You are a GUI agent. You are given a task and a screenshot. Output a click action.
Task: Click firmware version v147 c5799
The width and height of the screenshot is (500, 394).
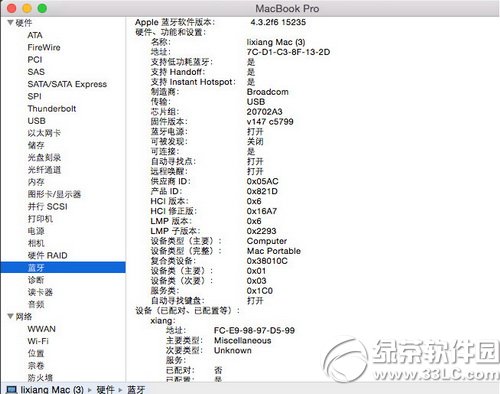[x=270, y=122]
